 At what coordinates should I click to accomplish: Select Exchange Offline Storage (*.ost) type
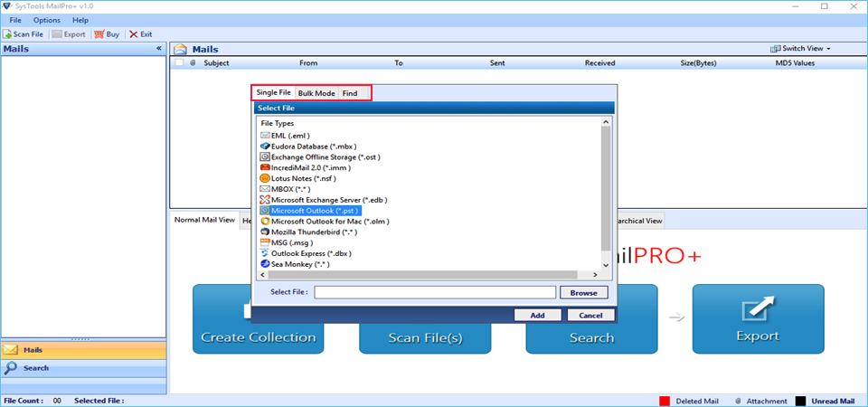(x=320, y=157)
